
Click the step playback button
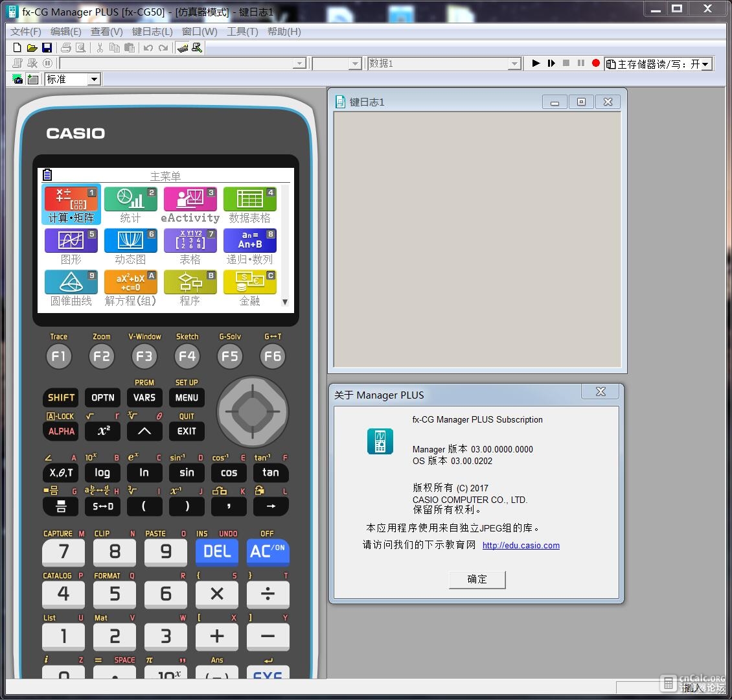click(551, 63)
